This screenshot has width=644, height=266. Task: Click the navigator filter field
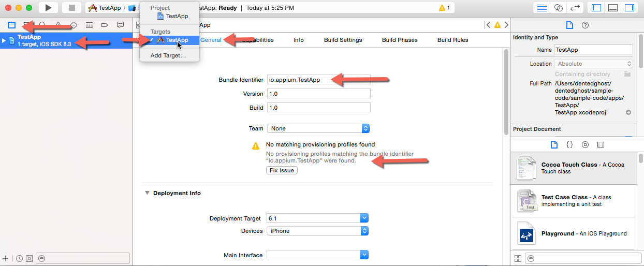pyautogui.click(x=83, y=258)
